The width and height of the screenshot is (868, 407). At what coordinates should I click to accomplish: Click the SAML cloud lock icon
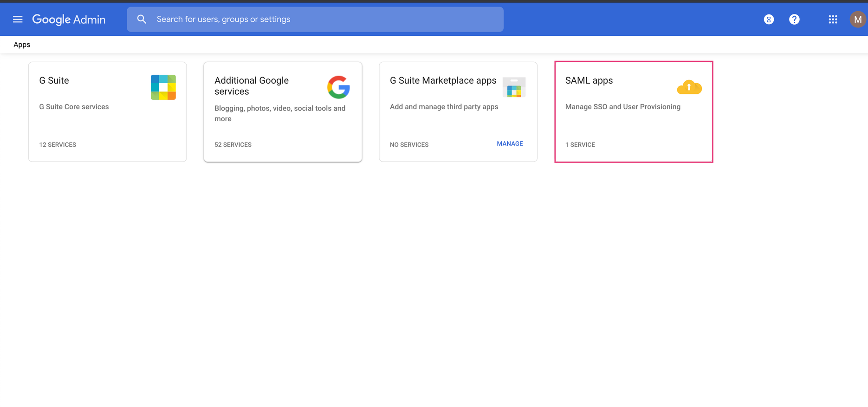tap(689, 87)
